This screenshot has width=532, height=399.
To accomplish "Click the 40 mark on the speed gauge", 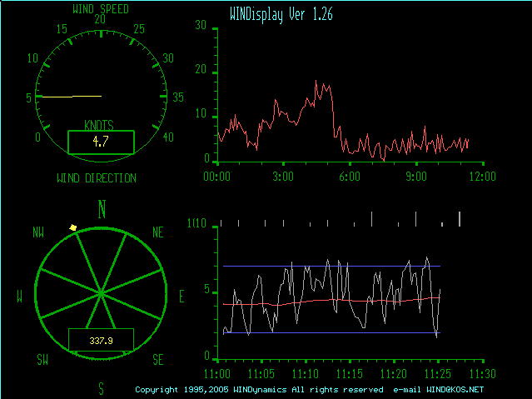I will tap(168, 137).
